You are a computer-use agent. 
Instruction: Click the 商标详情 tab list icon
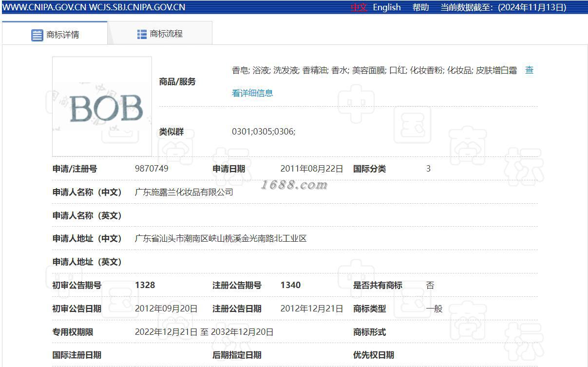pyautogui.click(x=38, y=35)
